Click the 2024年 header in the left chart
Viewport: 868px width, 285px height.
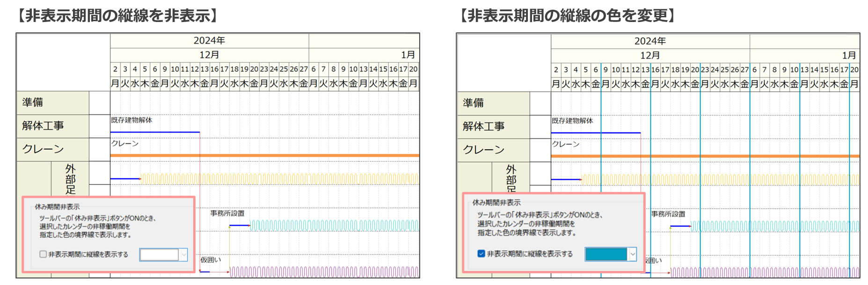tap(209, 41)
